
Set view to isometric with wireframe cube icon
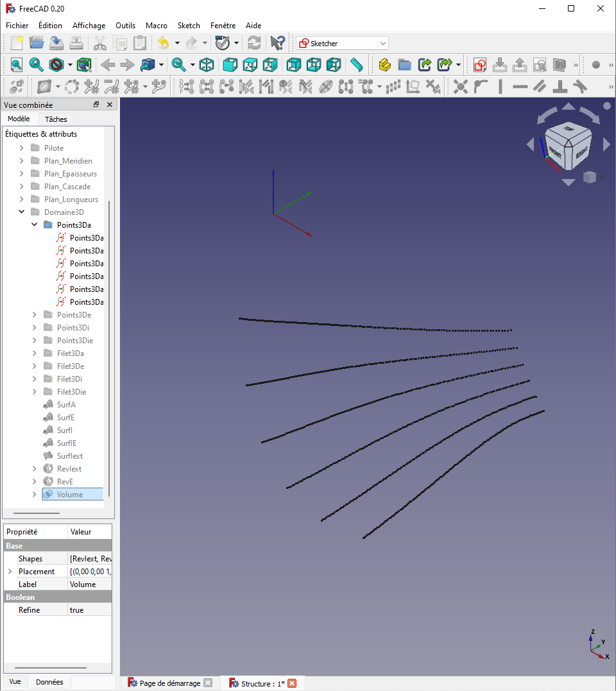[207, 65]
